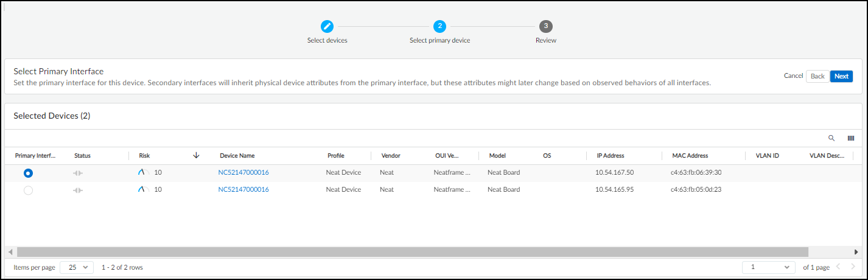Open the Items per page dropdown
Viewport: 868px width, 280px height.
[x=77, y=267]
